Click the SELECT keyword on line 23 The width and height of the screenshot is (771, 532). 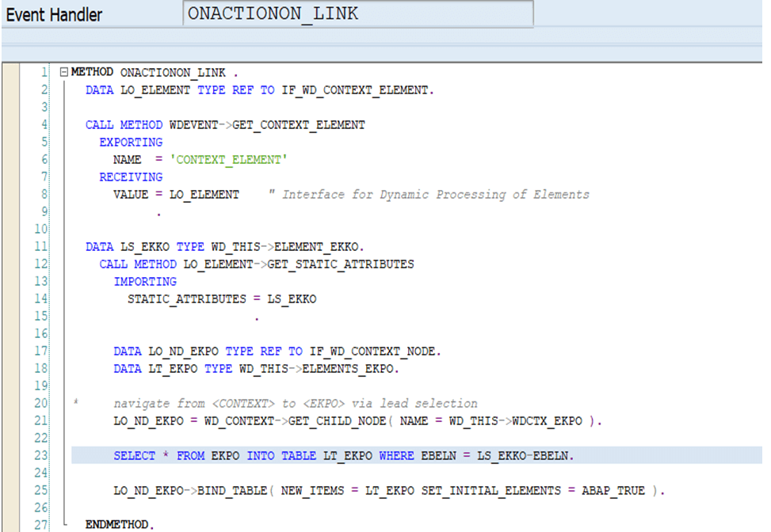[134, 456]
